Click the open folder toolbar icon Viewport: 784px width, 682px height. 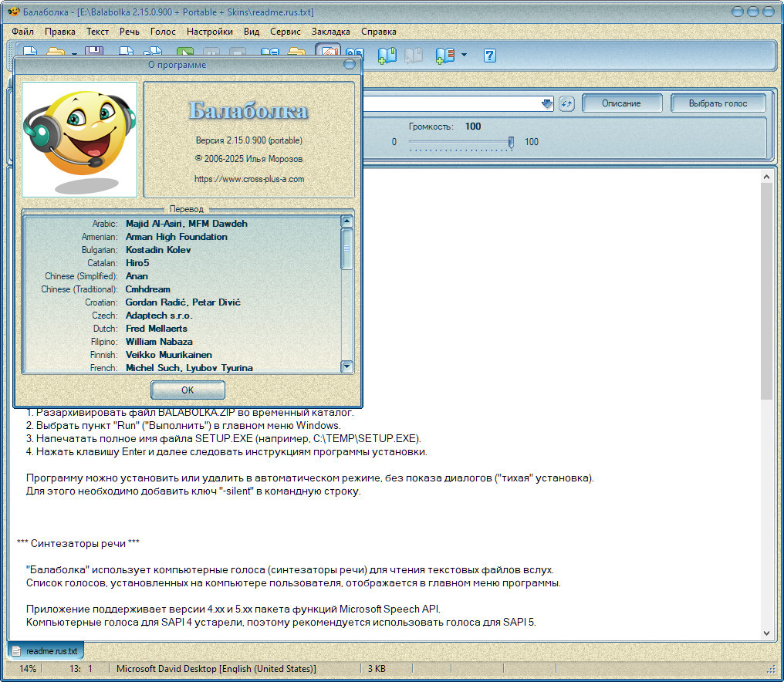pyautogui.click(x=56, y=52)
